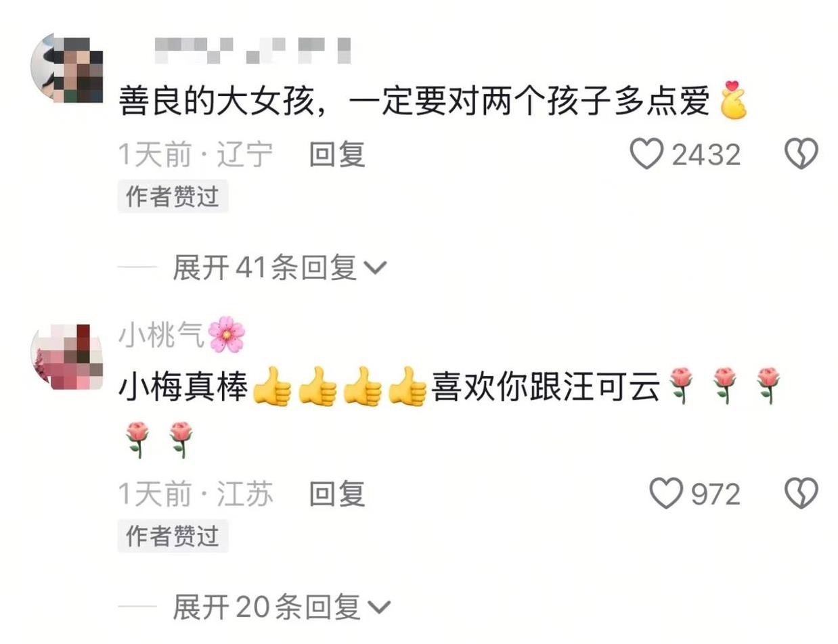Tap the 作者赞过 tag under first comment
The image size is (838, 644).
[173, 196]
